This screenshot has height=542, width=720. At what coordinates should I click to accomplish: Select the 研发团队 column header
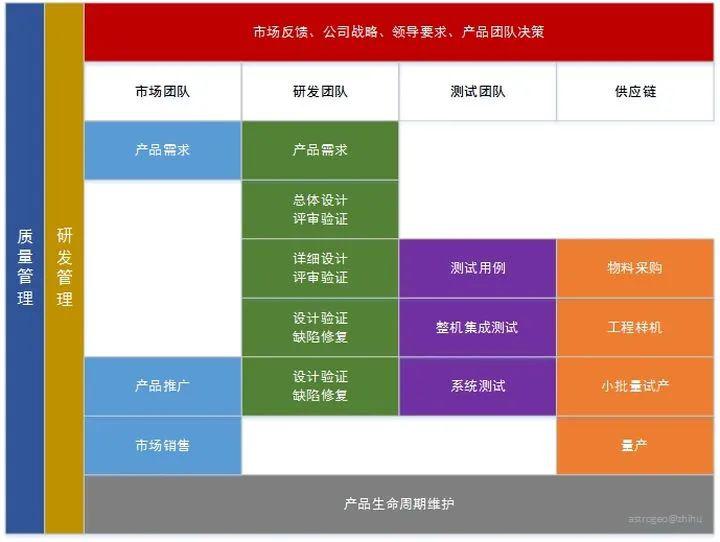click(x=320, y=91)
